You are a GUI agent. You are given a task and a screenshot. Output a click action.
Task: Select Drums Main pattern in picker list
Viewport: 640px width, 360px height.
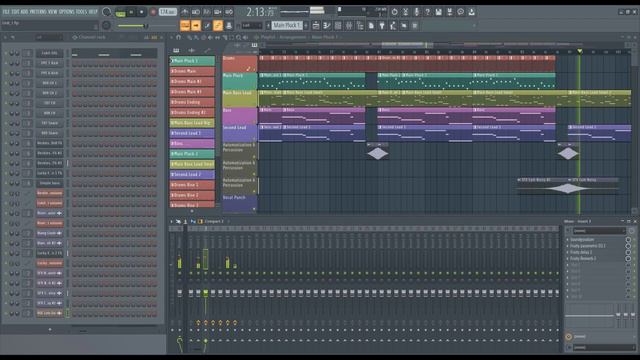pos(192,71)
